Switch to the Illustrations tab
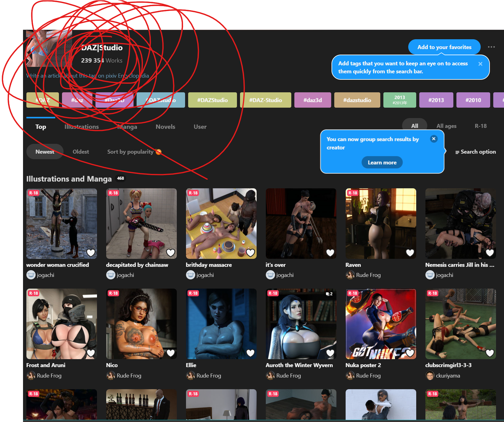Image resolution: width=504 pixels, height=422 pixels. pyautogui.click(x=82, y=126)
